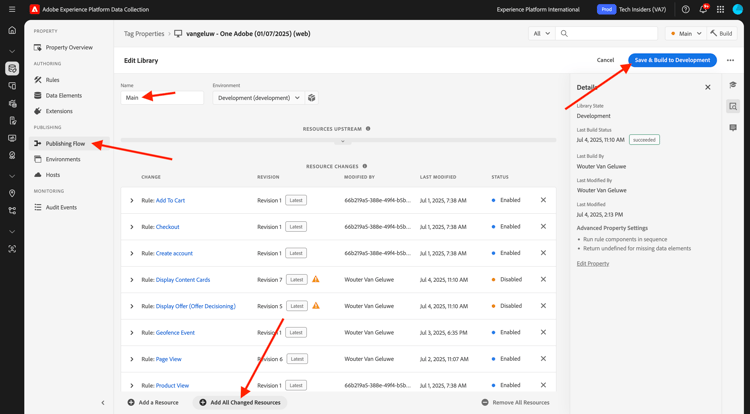Remove the Add To Cart rule
Viewport: 750px width, 414px height.
pos(543,200)
